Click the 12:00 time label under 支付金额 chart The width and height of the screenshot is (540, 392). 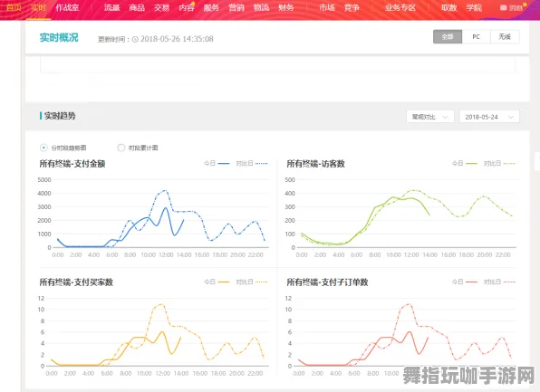(x=166, y=254)
